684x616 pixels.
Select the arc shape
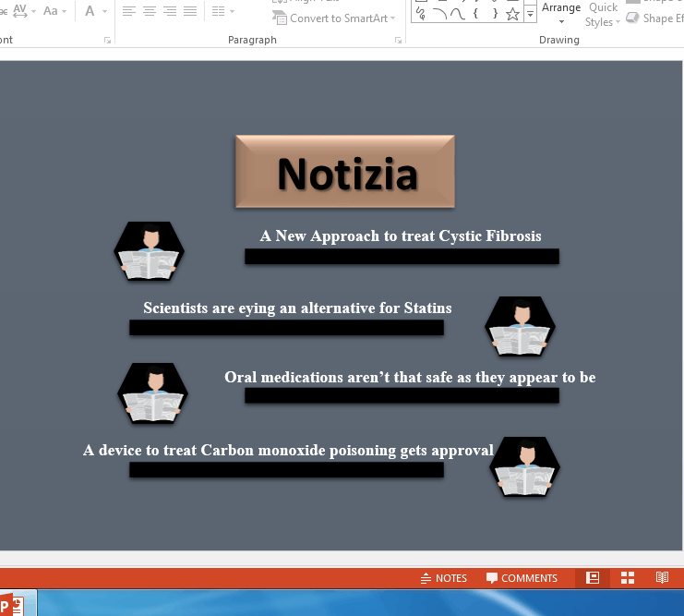(x=439, y=14)
